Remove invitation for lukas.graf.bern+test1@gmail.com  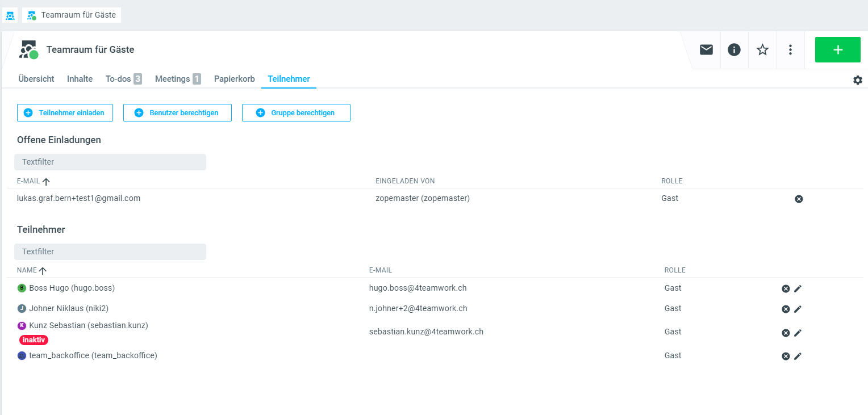(799, 199)
